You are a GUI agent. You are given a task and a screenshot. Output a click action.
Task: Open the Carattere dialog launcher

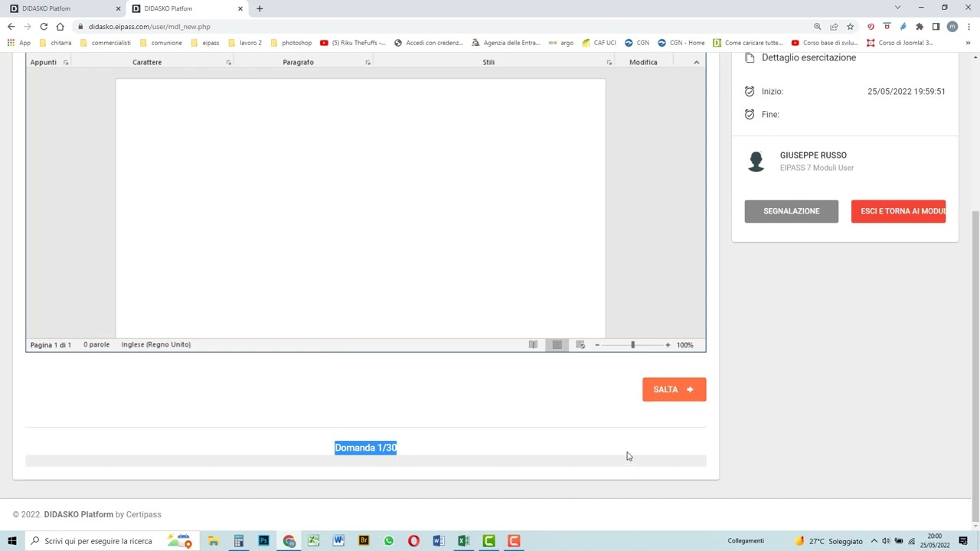(228, 63)
